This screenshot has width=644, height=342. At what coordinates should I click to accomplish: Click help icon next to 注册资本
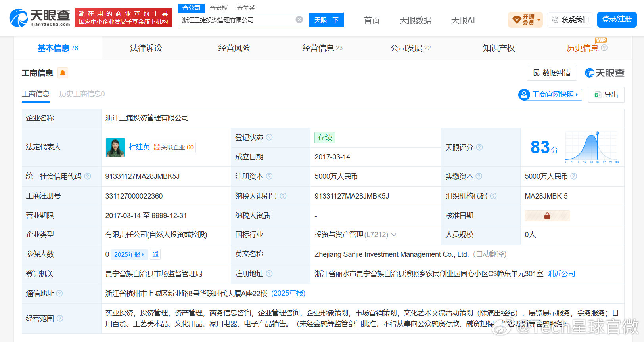pyautogui.click(x=269, y=176)
